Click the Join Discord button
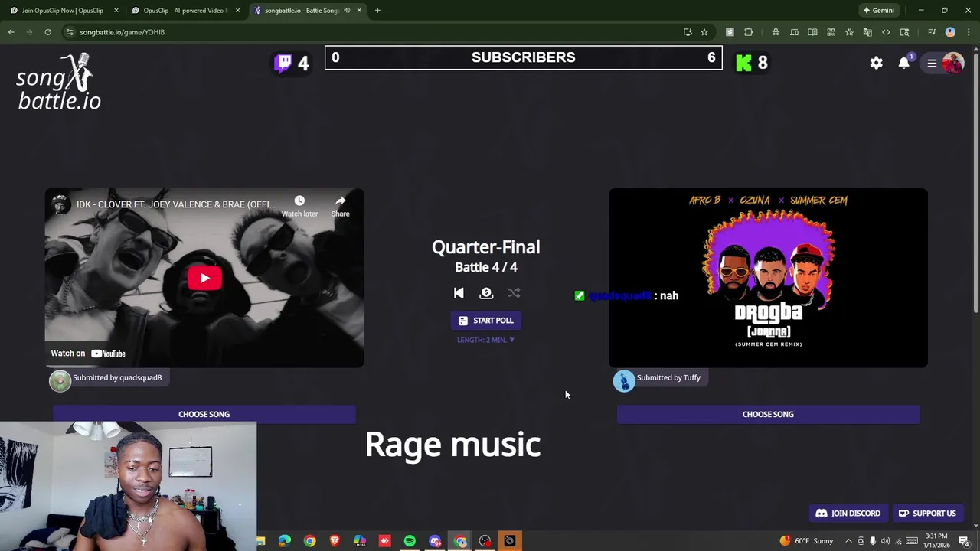Image resolution: width=980 pixels, height=551 pixels. [x=848, y=514]
